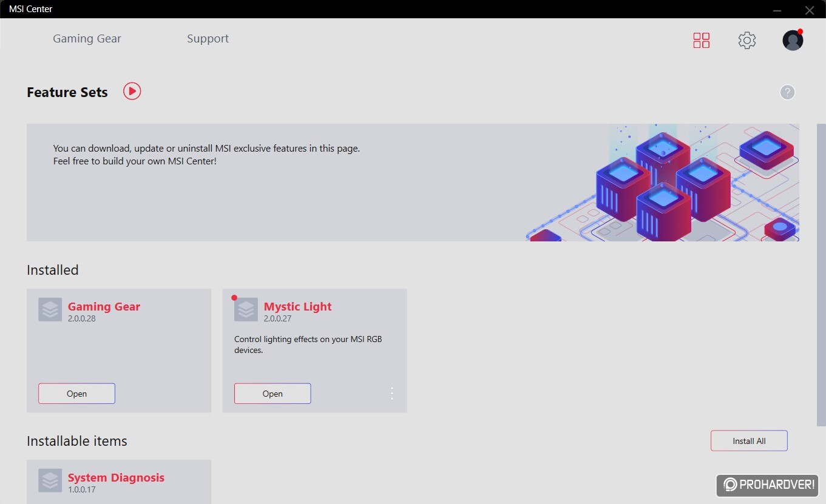Click the Gaming Gear card icon
The image size is (826, 504).
tap(50, 309)
